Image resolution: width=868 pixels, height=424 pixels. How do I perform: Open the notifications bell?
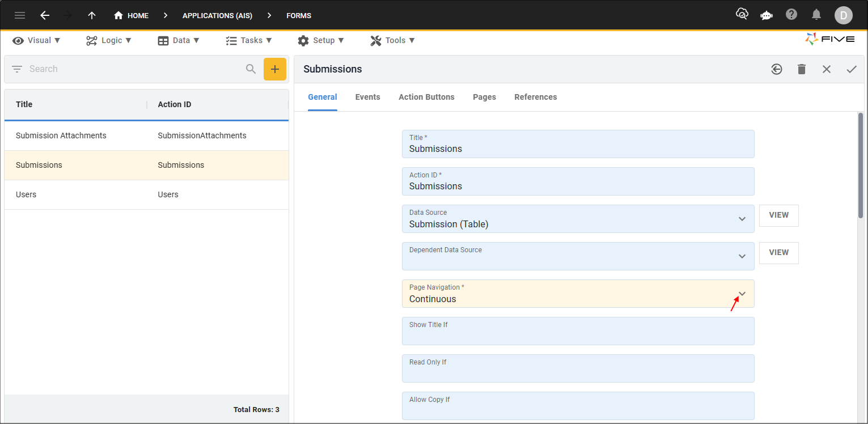pos(816,15)
